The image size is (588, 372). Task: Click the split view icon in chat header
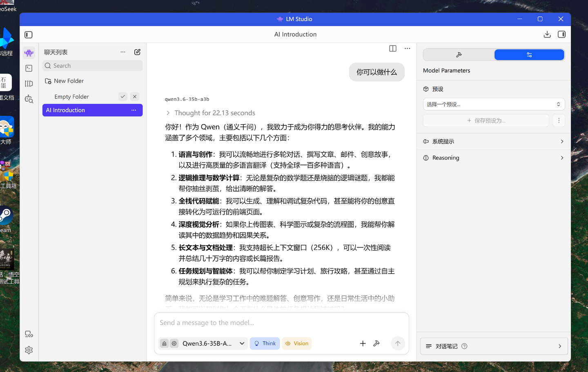click(x=393, y=49)
